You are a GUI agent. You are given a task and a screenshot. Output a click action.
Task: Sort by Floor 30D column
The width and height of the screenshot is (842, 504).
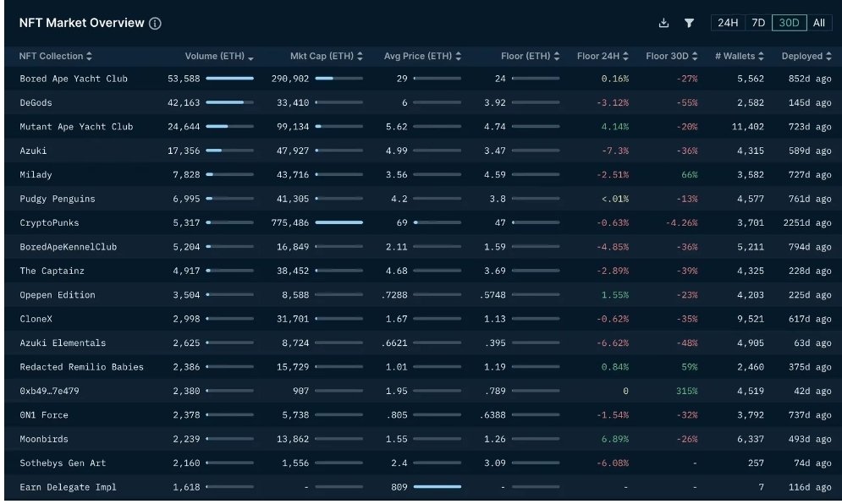click(672, 56)
